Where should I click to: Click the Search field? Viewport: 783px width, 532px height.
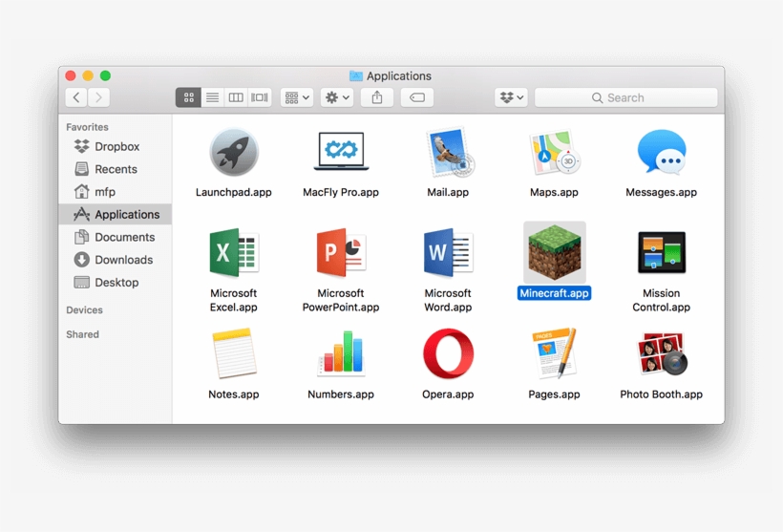pyautogui.click(x=625, y=97)
